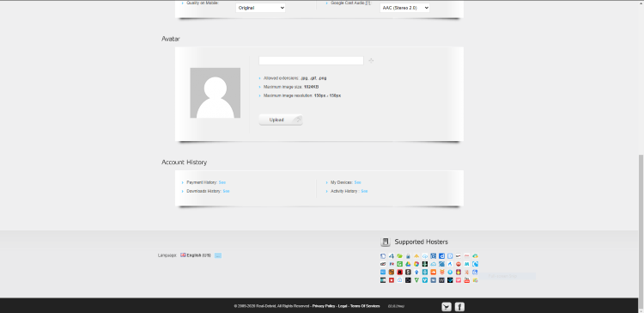Click the YouTube hoster icon
The width and height of the screenshot is (644, 313).
pyautogui.click(x=466, y=280)
